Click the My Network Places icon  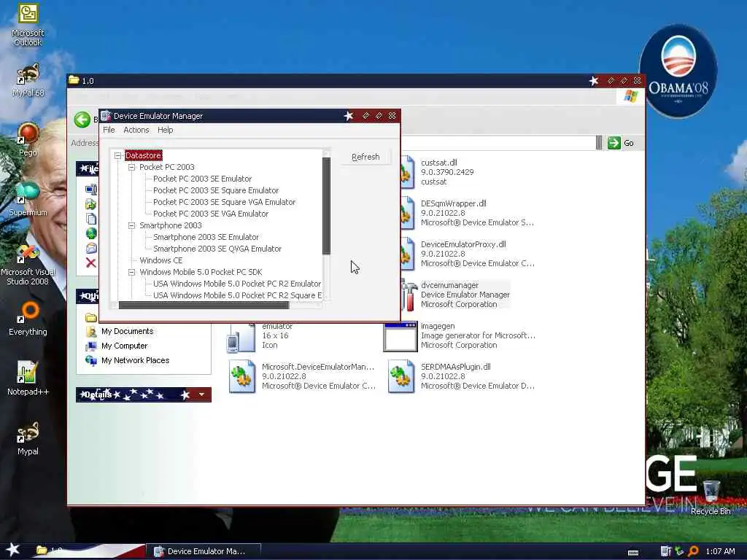tap(91, 360)
